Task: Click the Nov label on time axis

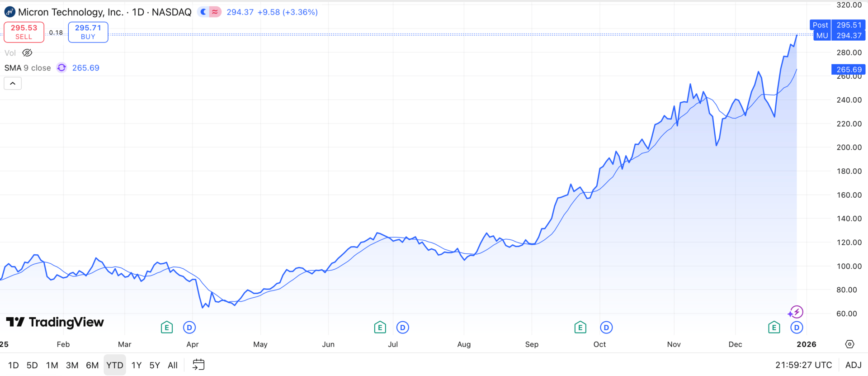Action: coord(674,344)
